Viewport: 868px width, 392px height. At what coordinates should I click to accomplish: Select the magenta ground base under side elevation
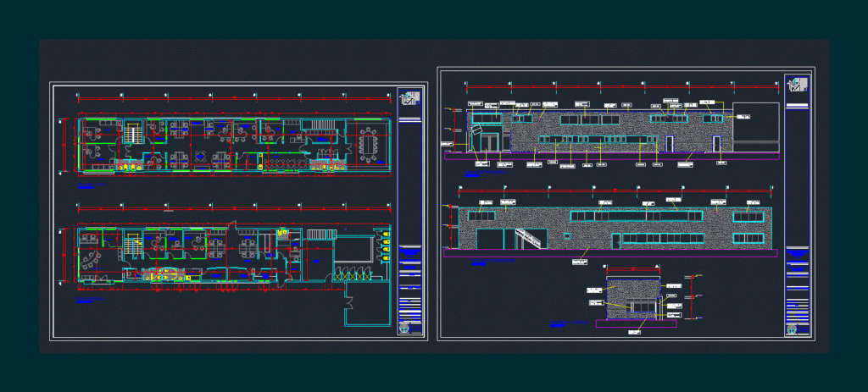[x=636, y=323]
